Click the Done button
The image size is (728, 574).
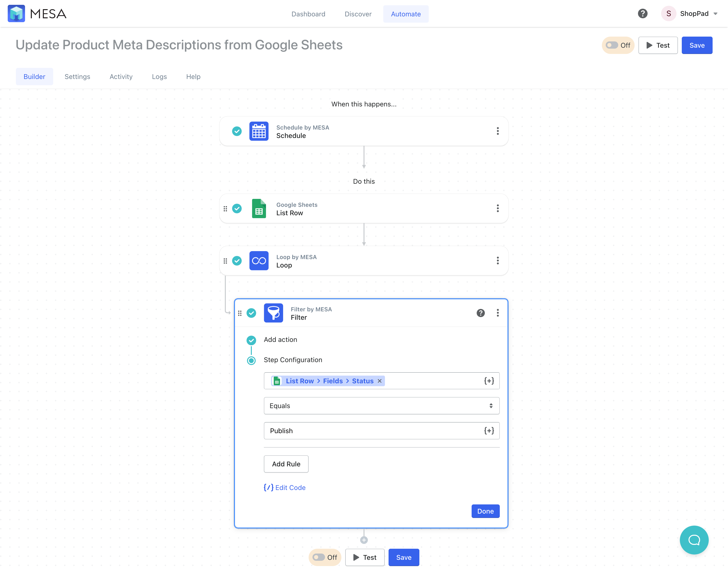(x=485, y=511)
